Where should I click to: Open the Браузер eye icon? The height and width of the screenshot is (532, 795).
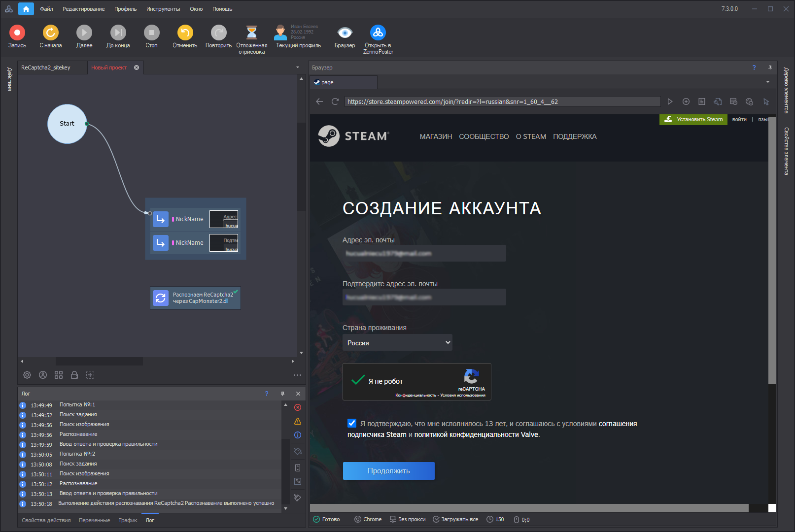point(345,33)
